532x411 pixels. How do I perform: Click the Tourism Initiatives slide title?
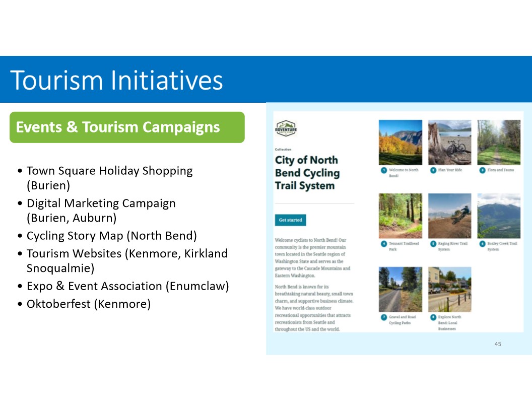(x=116, y=80)
